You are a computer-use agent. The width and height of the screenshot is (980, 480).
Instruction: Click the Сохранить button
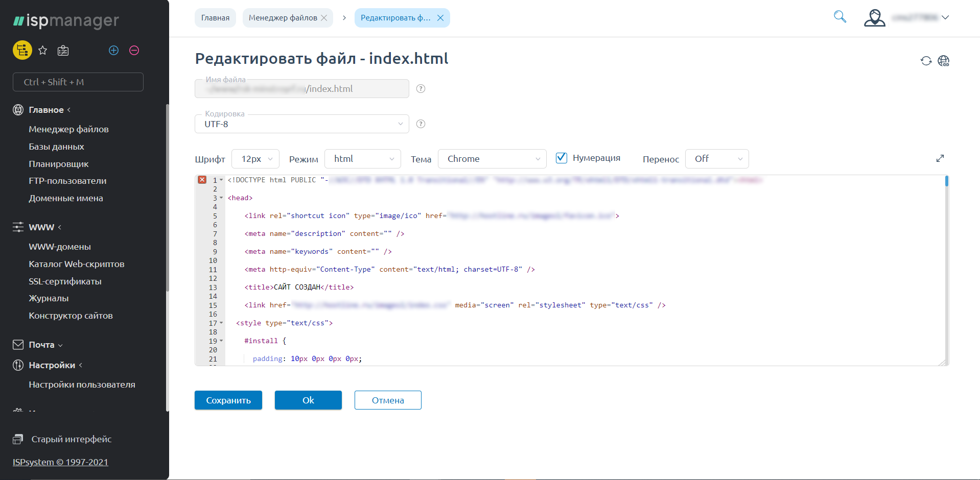(x=228, y=400)
